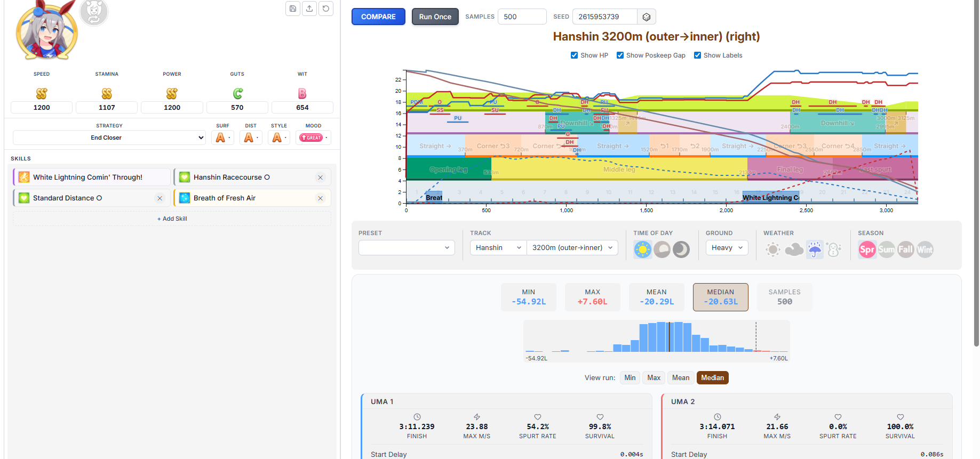Click the page vertical scrollbar
The image size is (980, 459).
click(976, 173)
